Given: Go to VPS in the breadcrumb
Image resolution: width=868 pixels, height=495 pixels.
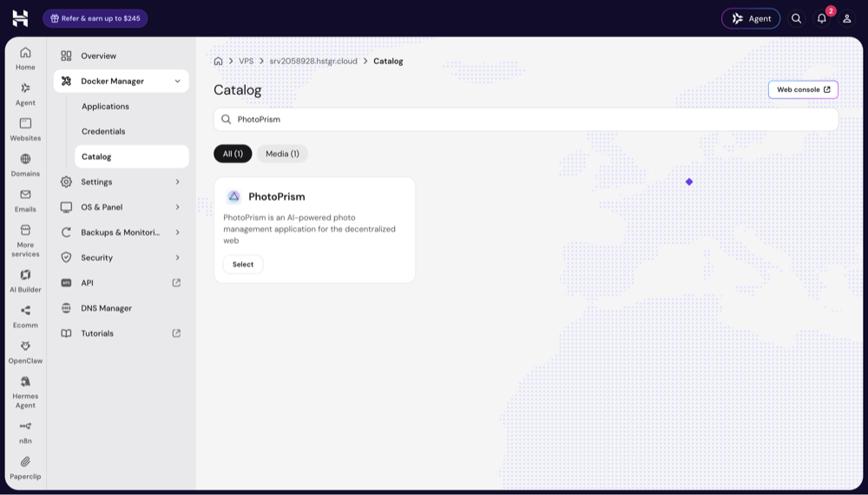Looking at the screenshot, I should (x=246, y=62).
